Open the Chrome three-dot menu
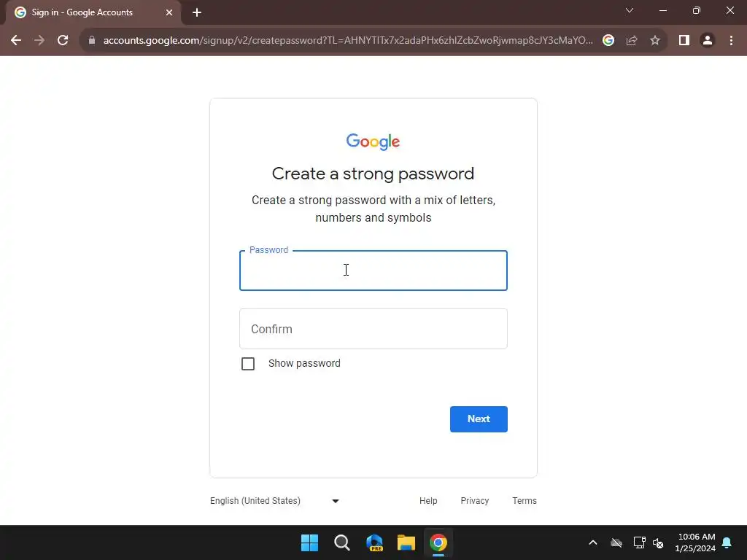Image resolution: width=747 pixels, height=560 pixels. pos(731,41)
